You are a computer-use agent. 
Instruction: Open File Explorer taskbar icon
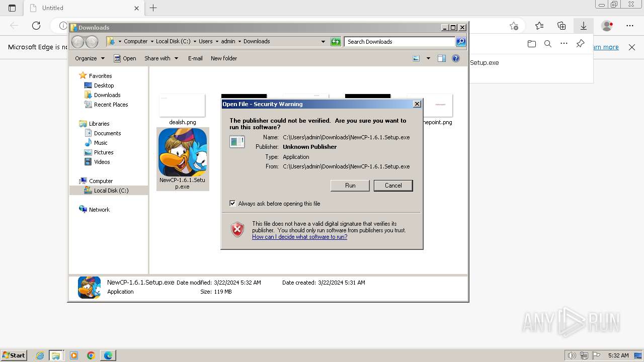(56, 355)
